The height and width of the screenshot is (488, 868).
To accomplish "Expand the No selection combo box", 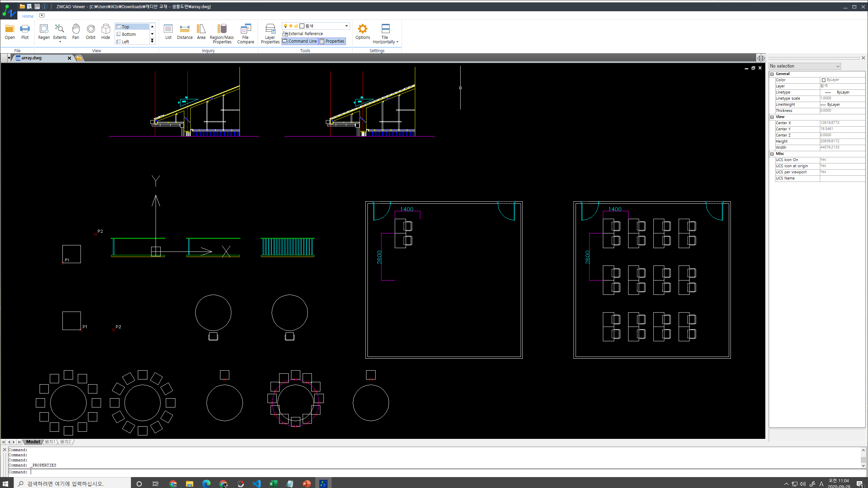I will 838,66.
